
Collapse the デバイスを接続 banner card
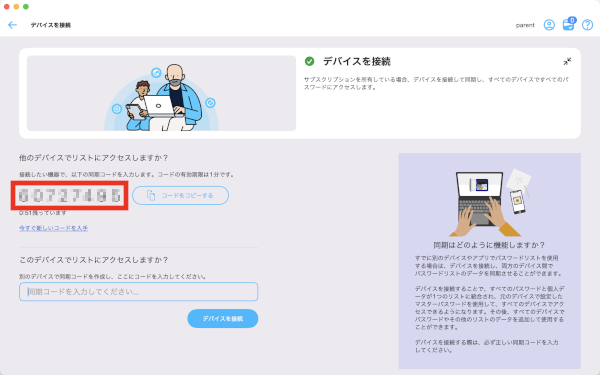coord(567,61)
